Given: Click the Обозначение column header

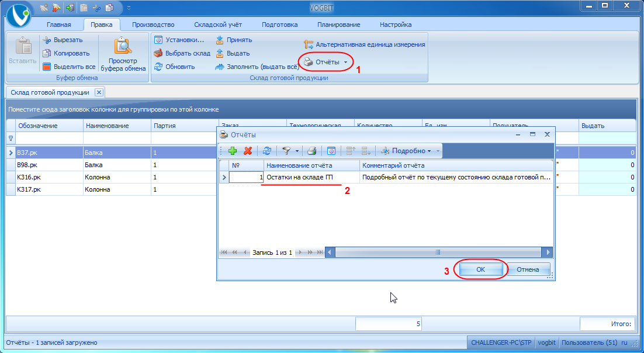Looking at the screenshot, I should pos(49,126).
